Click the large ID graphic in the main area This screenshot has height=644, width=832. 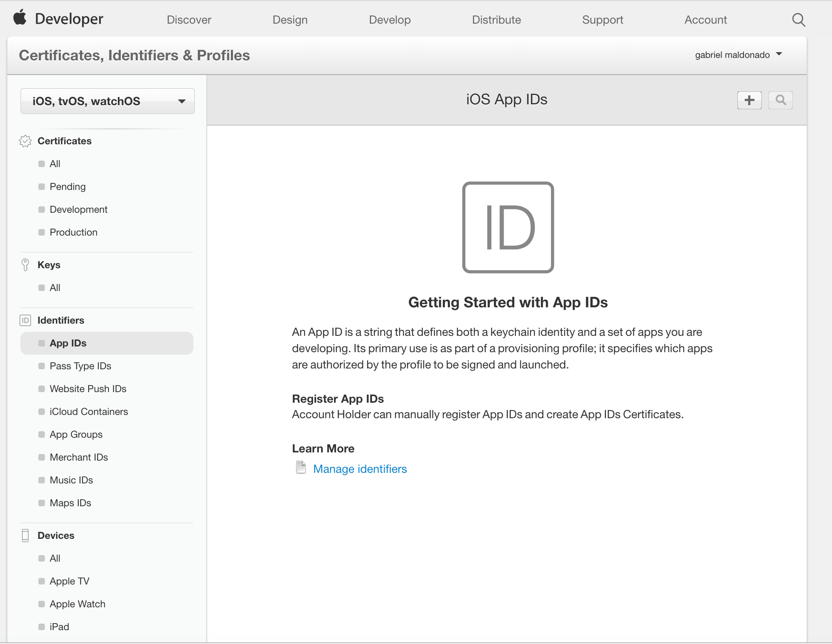(x=508, y=227)
